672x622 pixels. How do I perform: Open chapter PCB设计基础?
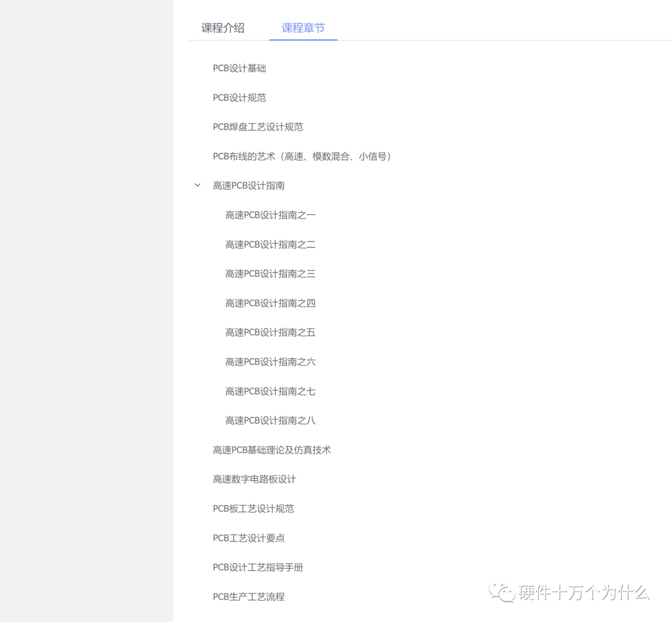click(240, 68)
